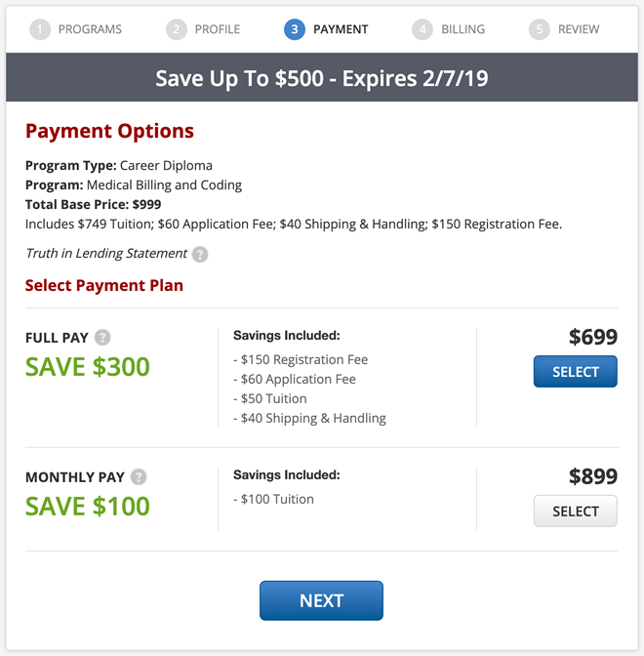Click the step 5 number circle
This screenshot has height=656, width=644.
[540, 29]
